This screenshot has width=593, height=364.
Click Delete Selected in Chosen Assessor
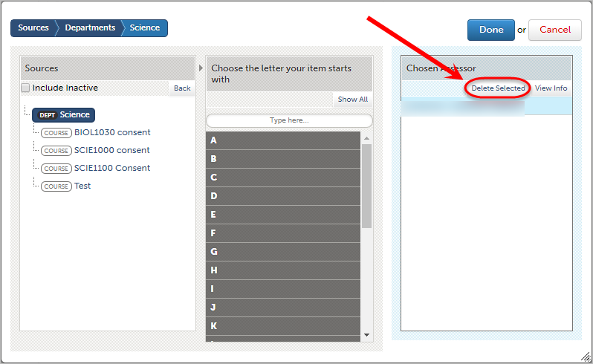(x=498, y=88)
